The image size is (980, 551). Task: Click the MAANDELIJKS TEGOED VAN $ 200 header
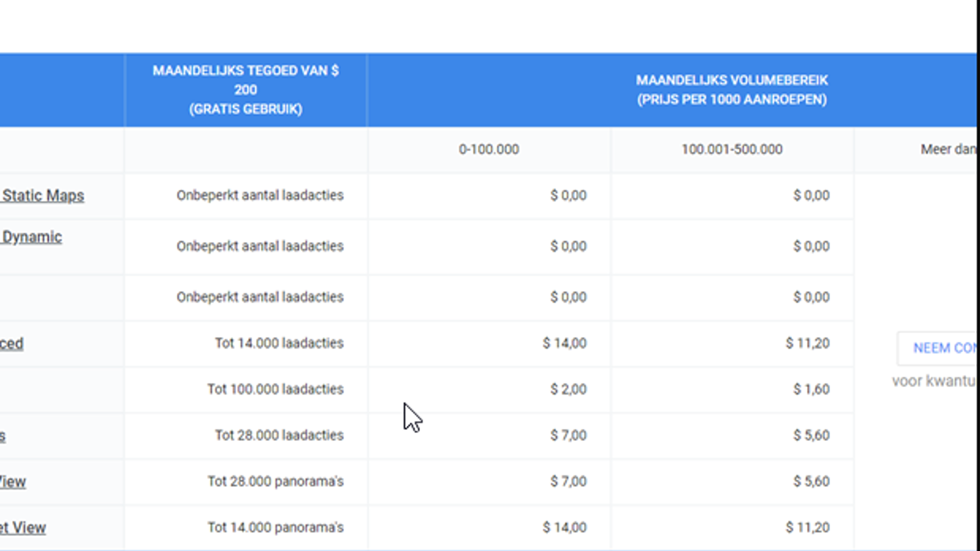[246, 90]
